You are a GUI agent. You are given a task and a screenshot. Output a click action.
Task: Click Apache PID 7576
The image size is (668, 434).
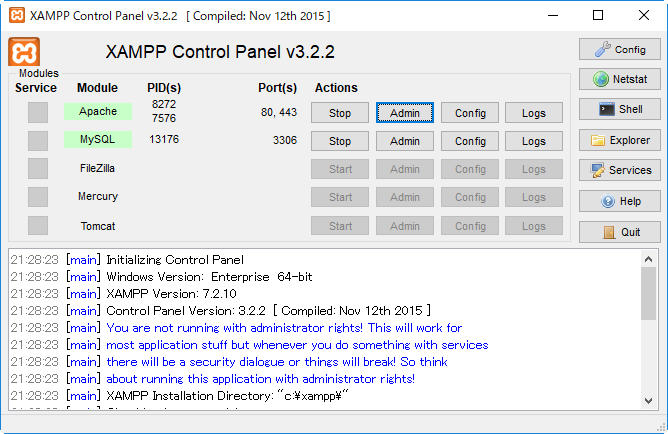pyautogui.click(x=164, y=118)
